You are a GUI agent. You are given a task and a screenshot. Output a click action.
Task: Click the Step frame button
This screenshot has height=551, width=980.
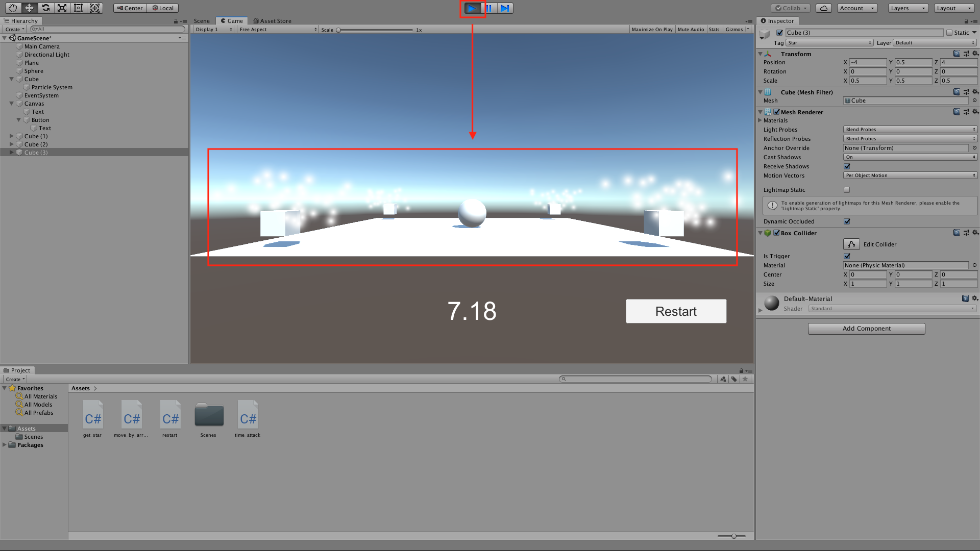[x=505, y=8]
